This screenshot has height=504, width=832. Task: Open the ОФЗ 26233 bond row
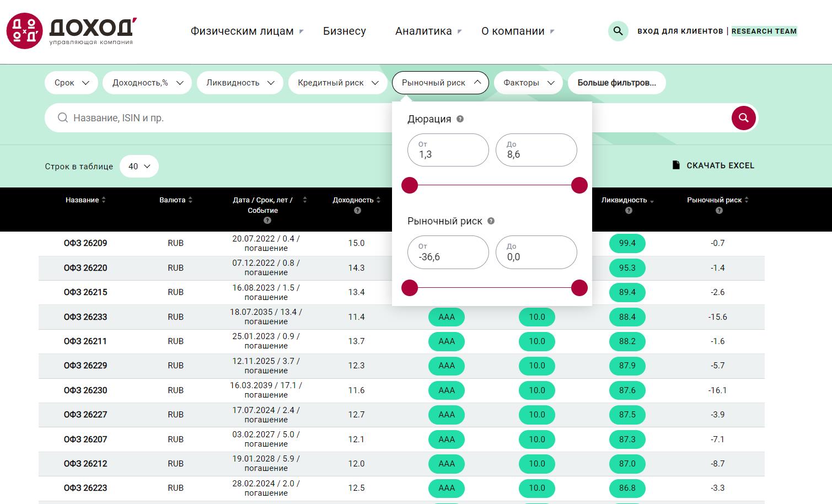(85, 317)
